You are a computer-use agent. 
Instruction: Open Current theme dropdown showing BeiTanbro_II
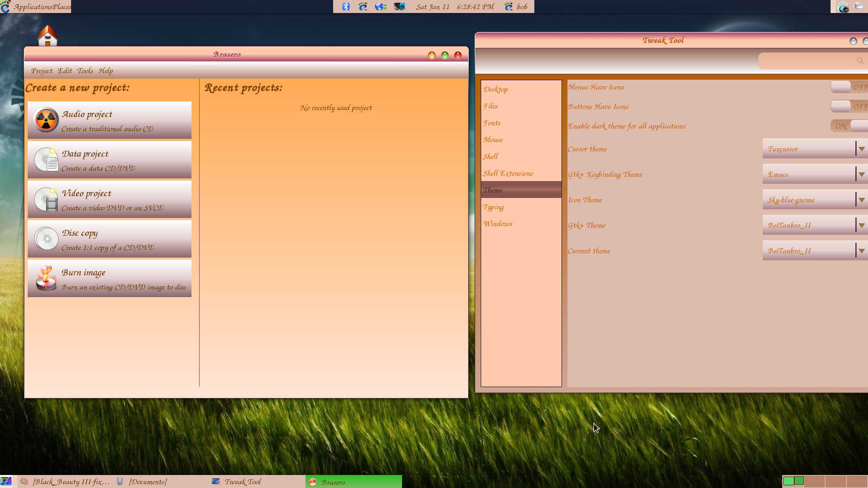point(815,251)
